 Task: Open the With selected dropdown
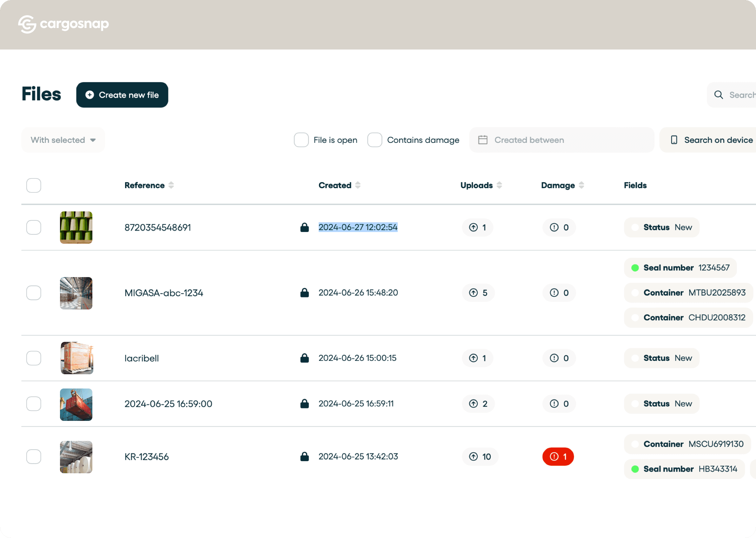[x=63, y=140]
